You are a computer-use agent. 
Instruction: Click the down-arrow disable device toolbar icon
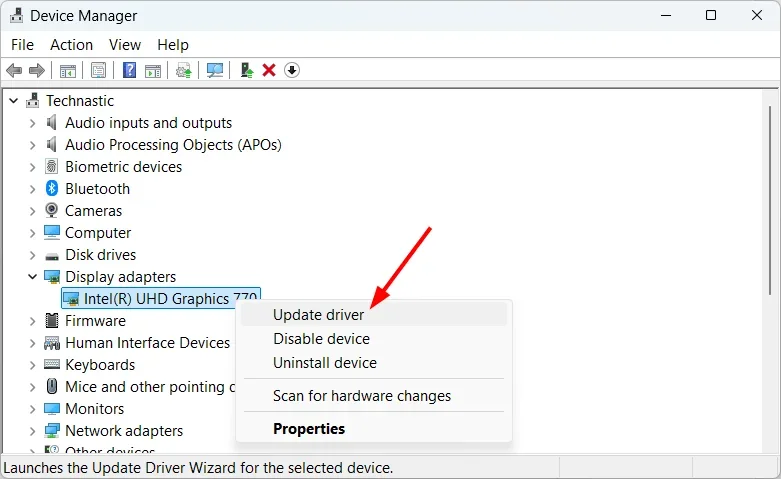pyautogui.click(x=291, y=70)
